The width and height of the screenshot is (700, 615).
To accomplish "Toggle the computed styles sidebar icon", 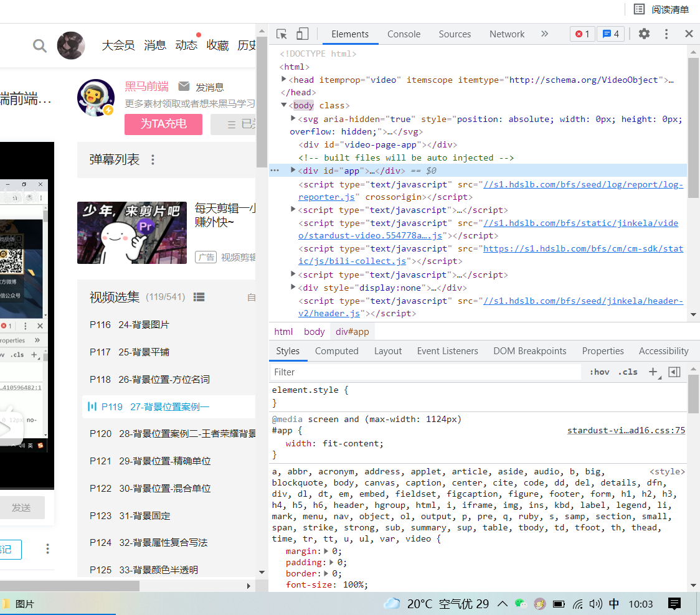I will 674,372.
